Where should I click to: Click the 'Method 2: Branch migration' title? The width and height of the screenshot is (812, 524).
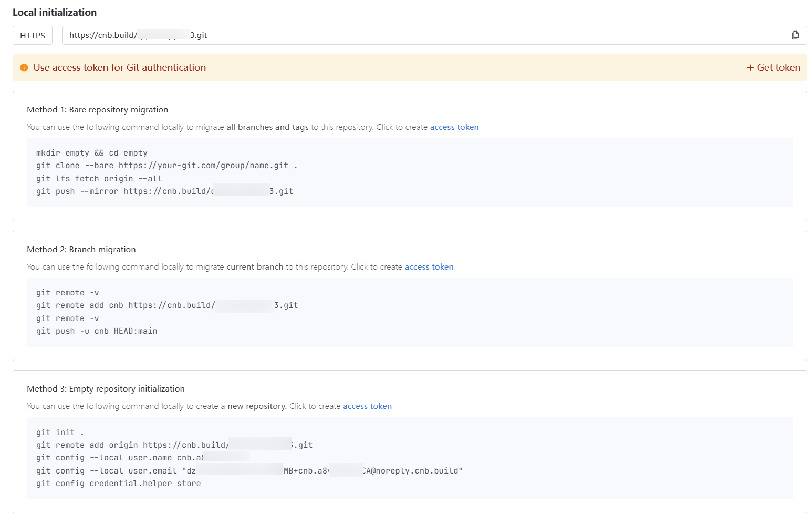[x=81, y=250]
